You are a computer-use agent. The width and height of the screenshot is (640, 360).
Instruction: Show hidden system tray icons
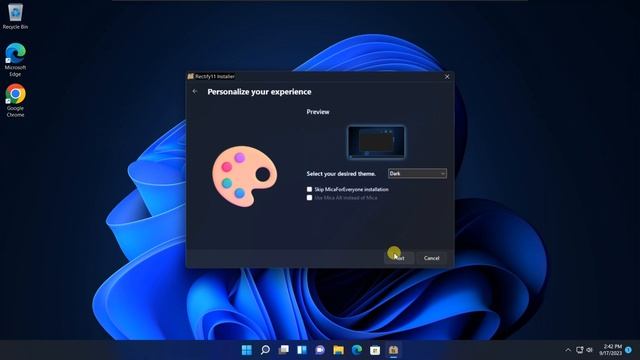click(x=568, y=350)
